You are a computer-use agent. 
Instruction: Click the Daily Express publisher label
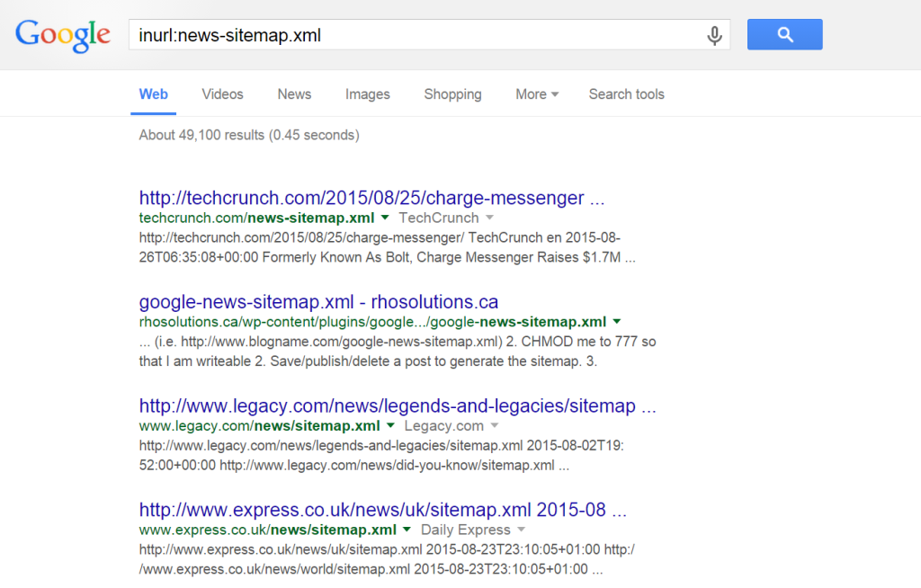[x=466, y=530]
